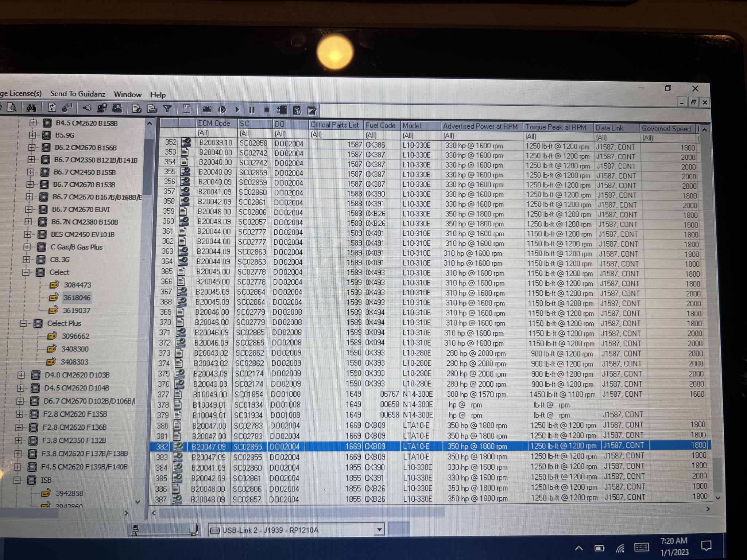Click the Governed Speed column header

point(666,129)
